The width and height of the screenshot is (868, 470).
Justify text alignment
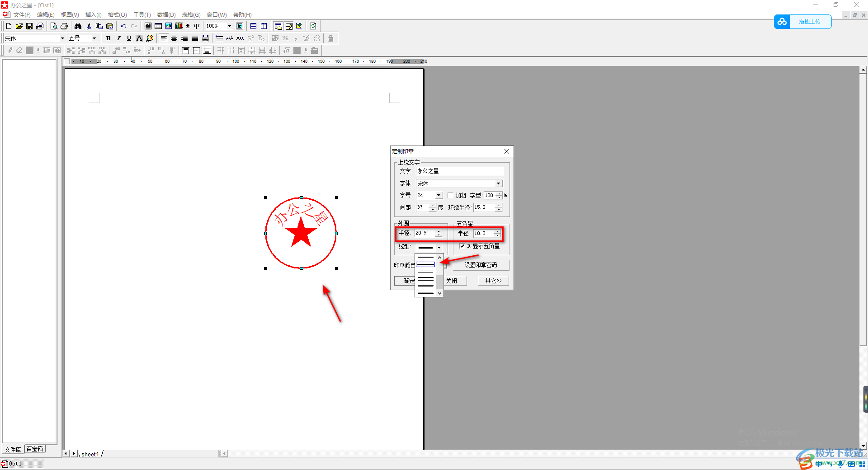(x=195, y=38)
